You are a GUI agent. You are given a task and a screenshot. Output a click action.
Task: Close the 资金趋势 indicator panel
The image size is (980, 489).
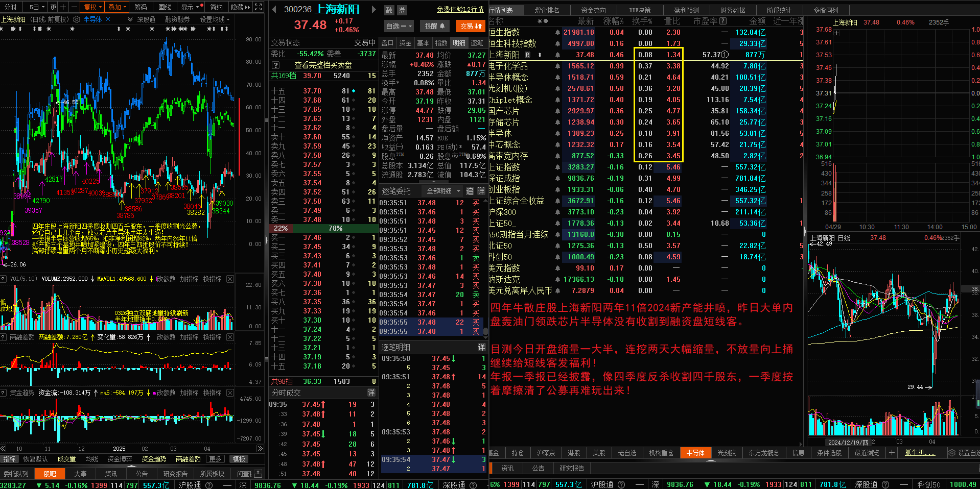230,393
